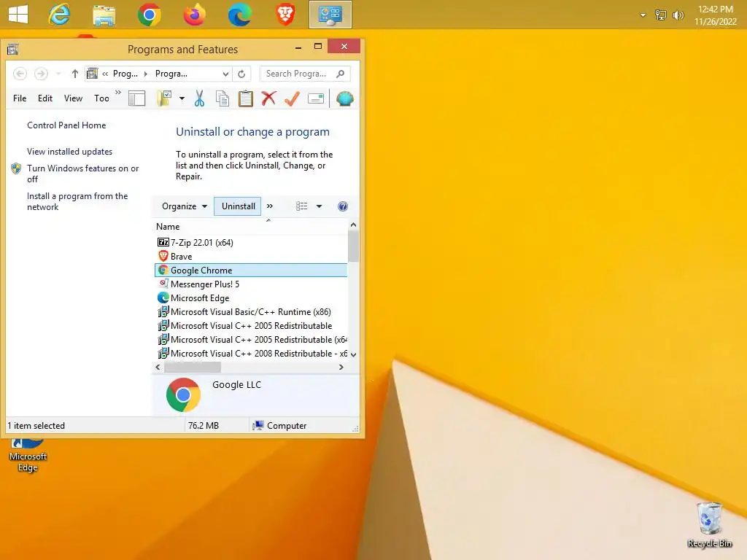The image size is (747, 560).
Task: Open the help question mark icon
Action: coord(343,206)
